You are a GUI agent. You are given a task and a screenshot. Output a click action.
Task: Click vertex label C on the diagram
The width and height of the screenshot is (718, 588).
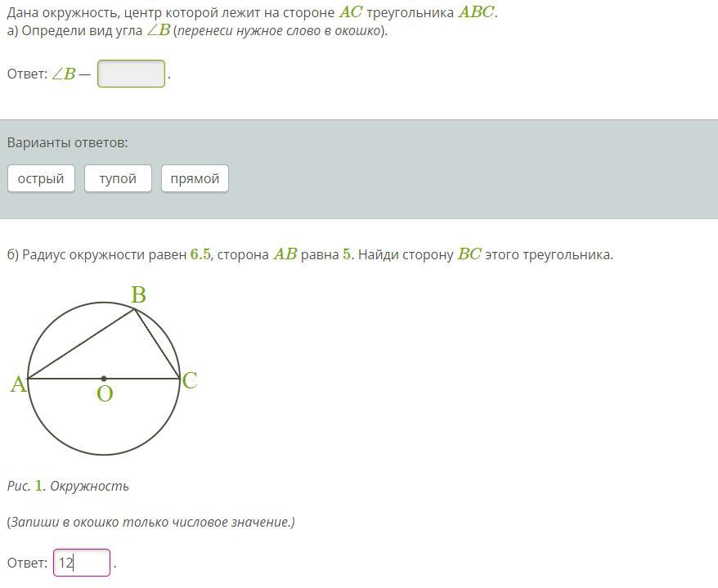pos(190,380)
